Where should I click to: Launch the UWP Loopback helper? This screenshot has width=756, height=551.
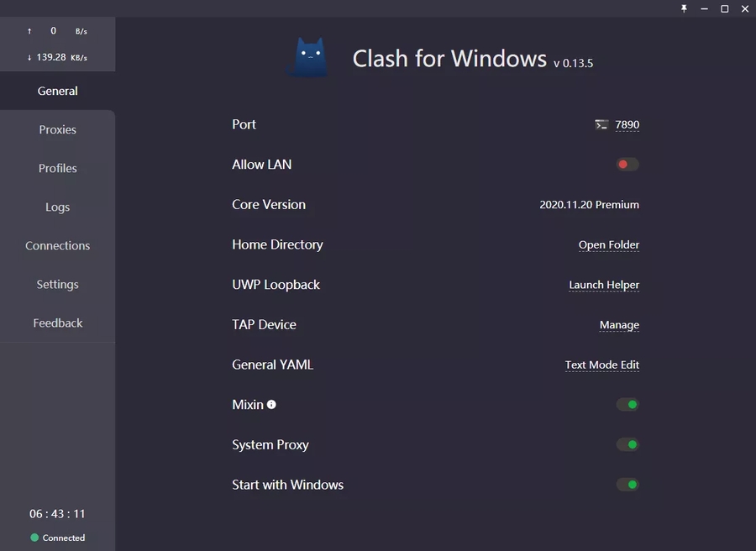click(x=604, y=285)
